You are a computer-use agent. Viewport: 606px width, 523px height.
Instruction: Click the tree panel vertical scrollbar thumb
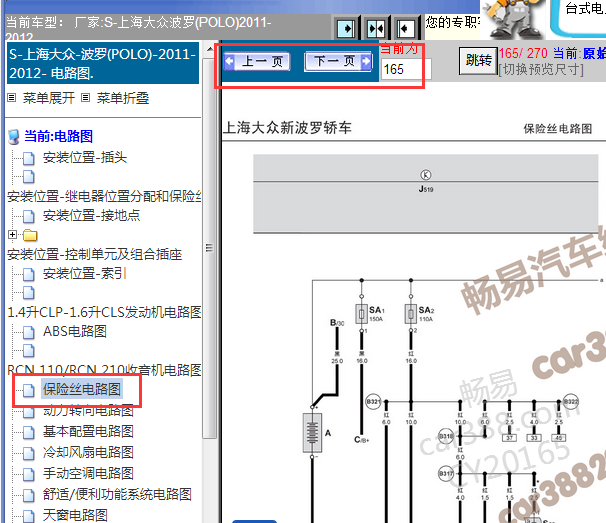pos(209,247)
